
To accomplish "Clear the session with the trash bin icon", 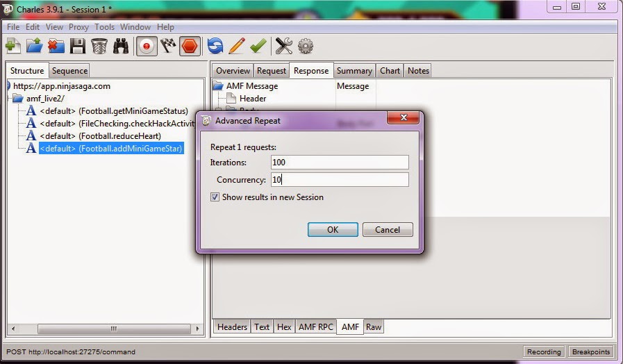I will pyautogui.click(x=99, y=46).
